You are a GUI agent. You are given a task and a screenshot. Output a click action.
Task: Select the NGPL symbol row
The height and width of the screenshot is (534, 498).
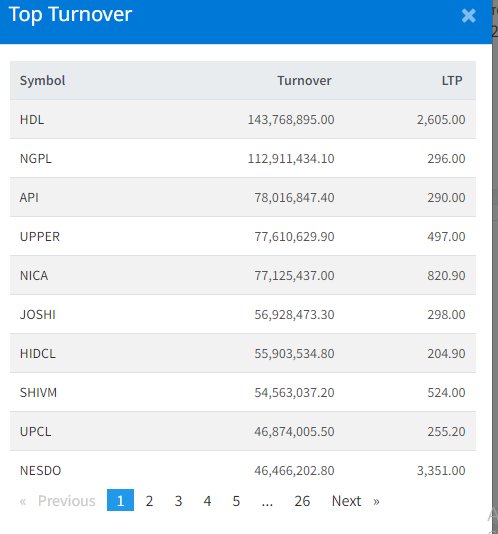(x=243, y=158)
